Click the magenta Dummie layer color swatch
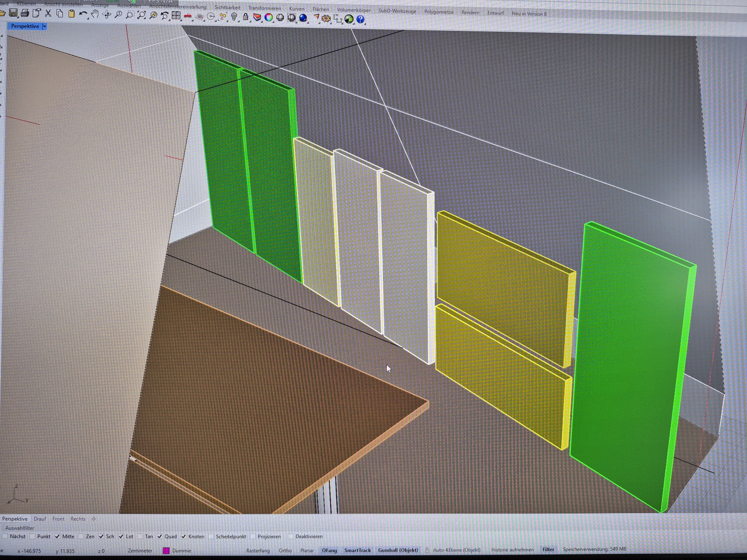Image resolution: width=747 pixels, height=560 pixels. pyautogui.click(x=166, y=550)
